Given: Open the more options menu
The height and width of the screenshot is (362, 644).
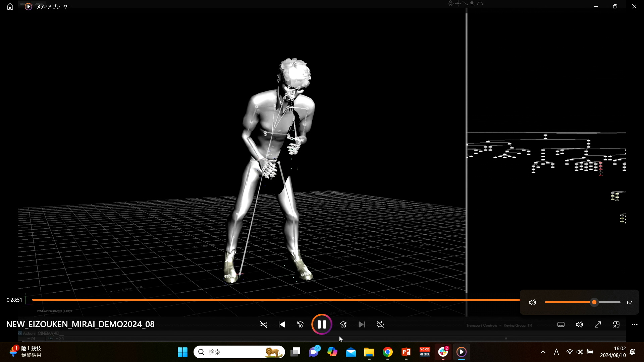Looking at the screenshot, I should [635, 324].
